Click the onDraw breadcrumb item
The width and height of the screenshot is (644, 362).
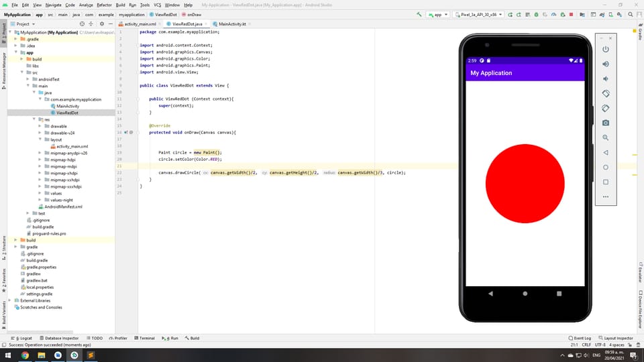point(191,14)
